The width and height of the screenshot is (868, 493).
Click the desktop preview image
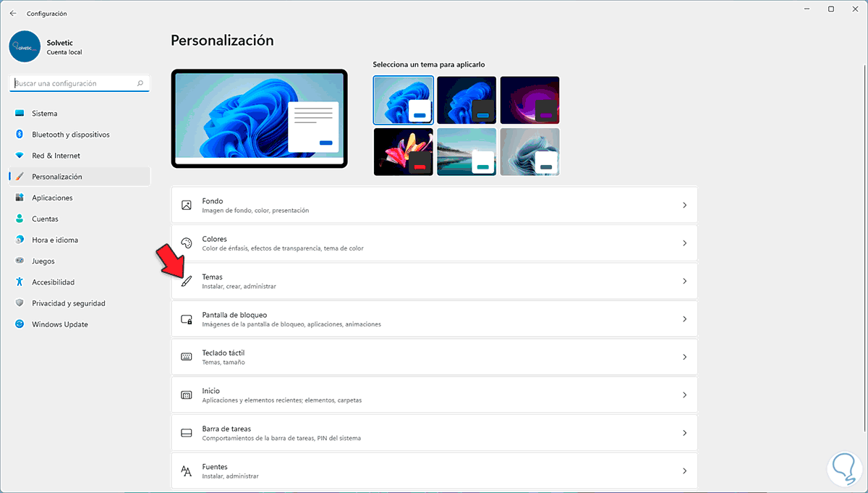[260, 118]
